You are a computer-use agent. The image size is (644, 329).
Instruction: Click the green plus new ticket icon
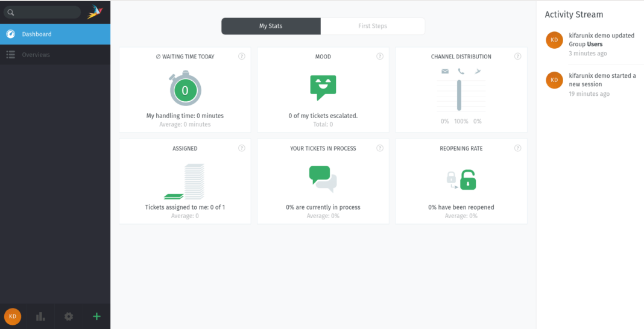96,316
